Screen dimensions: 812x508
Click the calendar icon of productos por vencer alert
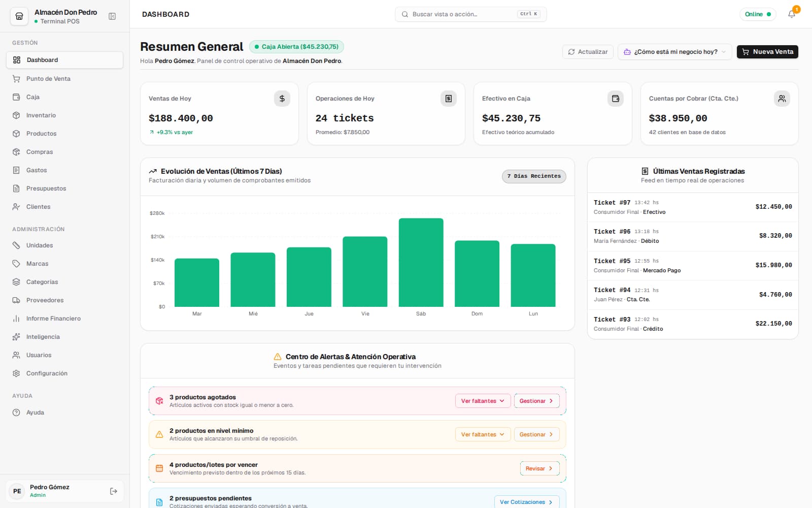click(x=159, y=468)
